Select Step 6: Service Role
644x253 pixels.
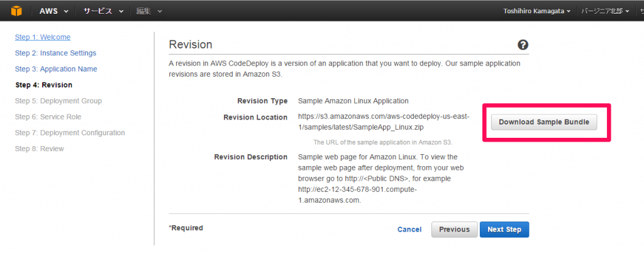click(x=48, y=117)
